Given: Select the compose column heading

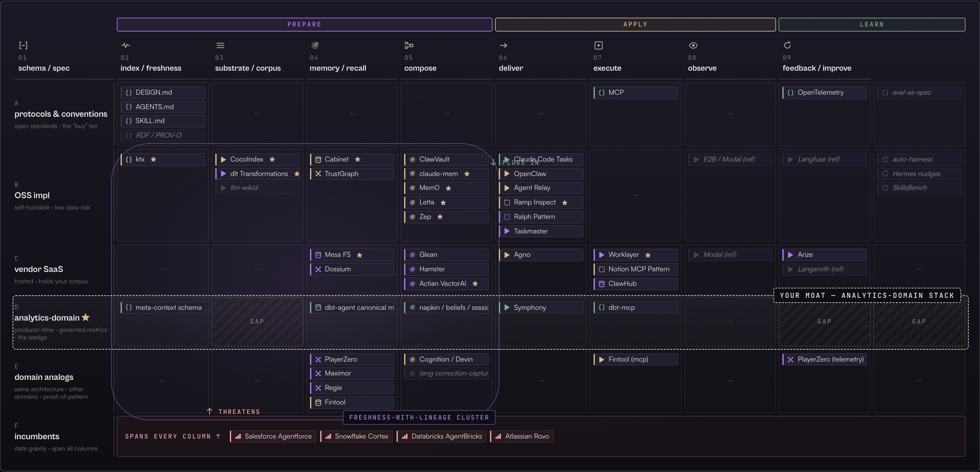Looking at the screenshot, I should [420, 68].
